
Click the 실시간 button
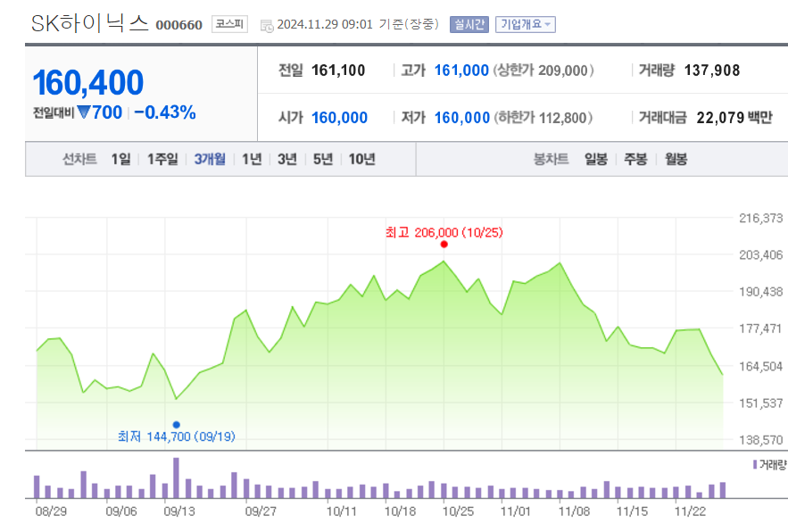click(469, 24)
